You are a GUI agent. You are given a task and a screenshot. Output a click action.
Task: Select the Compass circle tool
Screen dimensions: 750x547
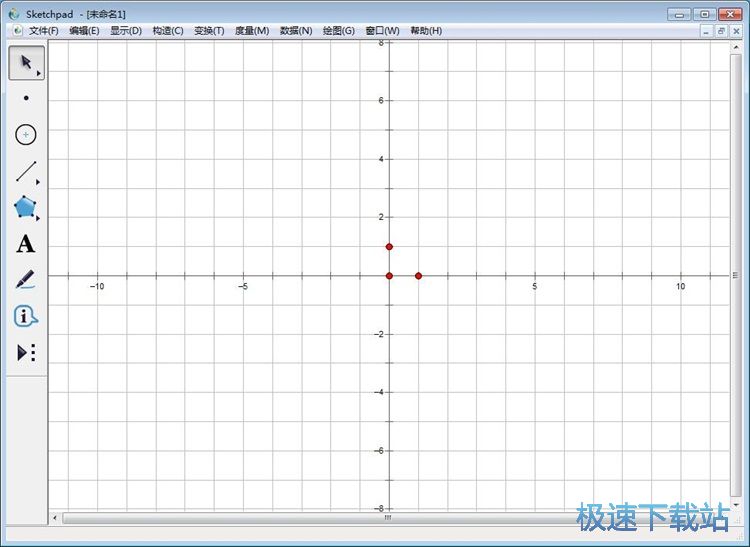pyautogui.click(x=26, y=135)
